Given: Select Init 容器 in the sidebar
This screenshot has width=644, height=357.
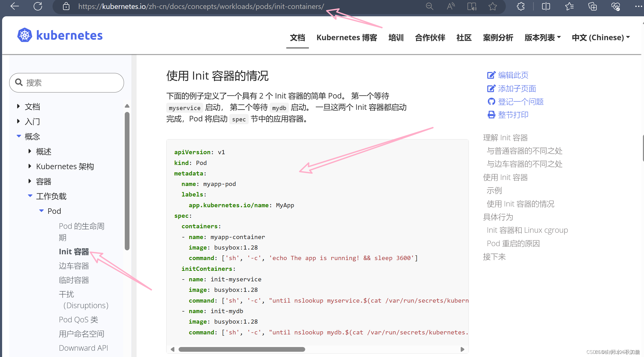Looking at the screenshot, I should [74, 252].
